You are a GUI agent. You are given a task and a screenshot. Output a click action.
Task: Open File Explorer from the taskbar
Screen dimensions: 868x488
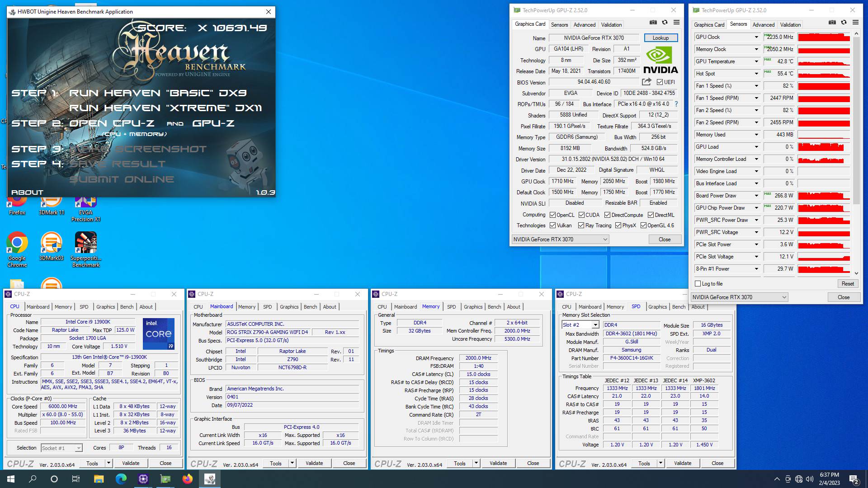click(99, 479)
